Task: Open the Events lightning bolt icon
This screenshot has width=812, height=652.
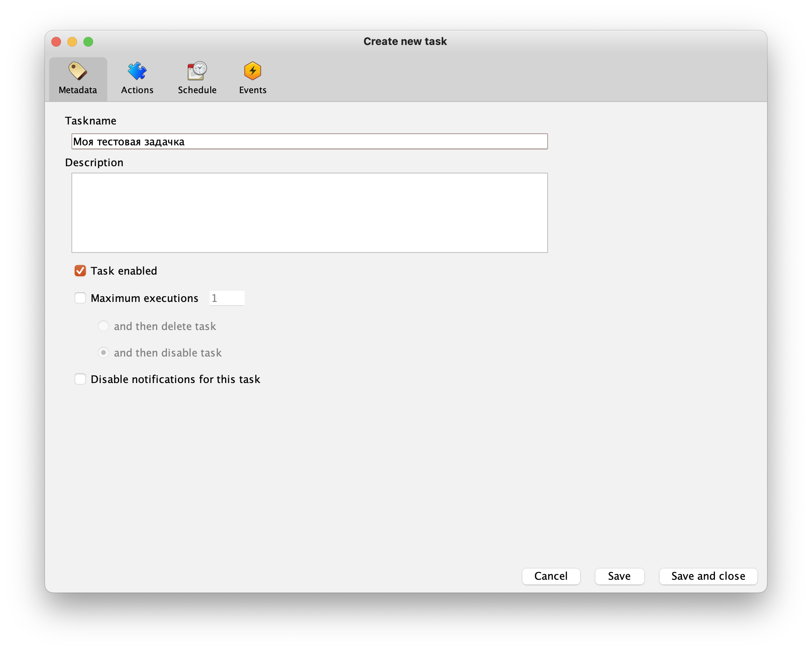Action: pyautogui.click(x=253, y=71)
